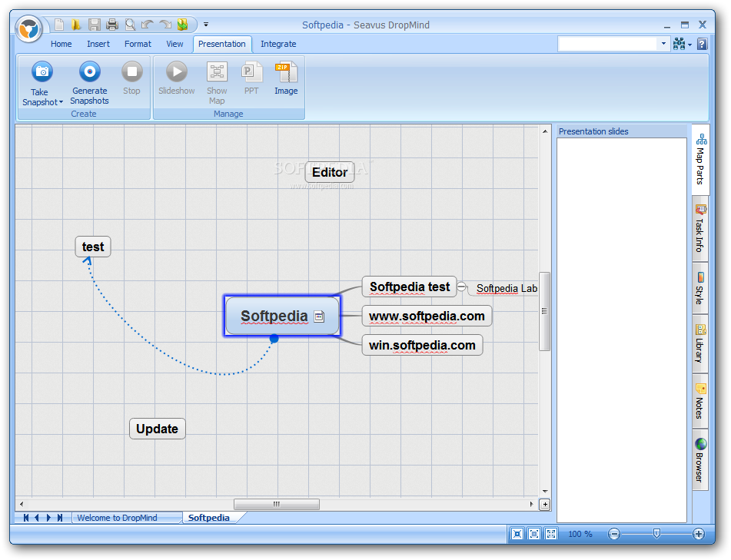Click the horizontal scrollbar thumb

pyautogui.click(x=277, y=504)
